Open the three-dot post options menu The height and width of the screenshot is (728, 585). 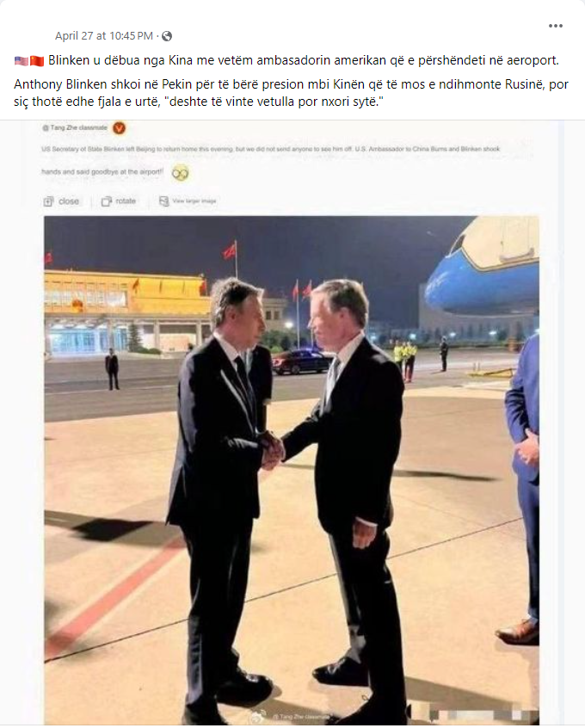555,26
